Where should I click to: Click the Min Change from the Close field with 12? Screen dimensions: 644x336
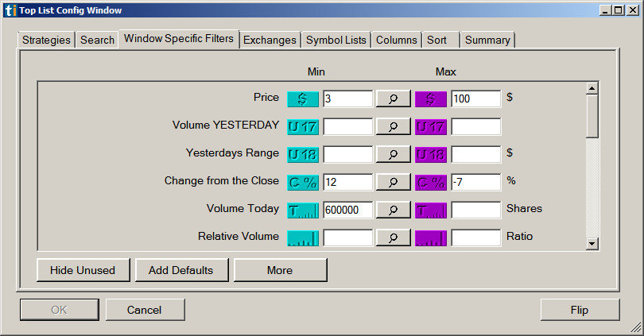click(347, 183)
